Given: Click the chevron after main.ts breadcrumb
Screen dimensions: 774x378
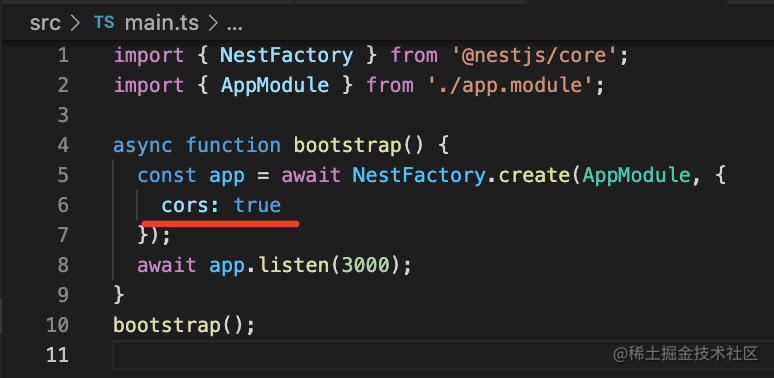Looking at the screenshot, I should (213, 24).
